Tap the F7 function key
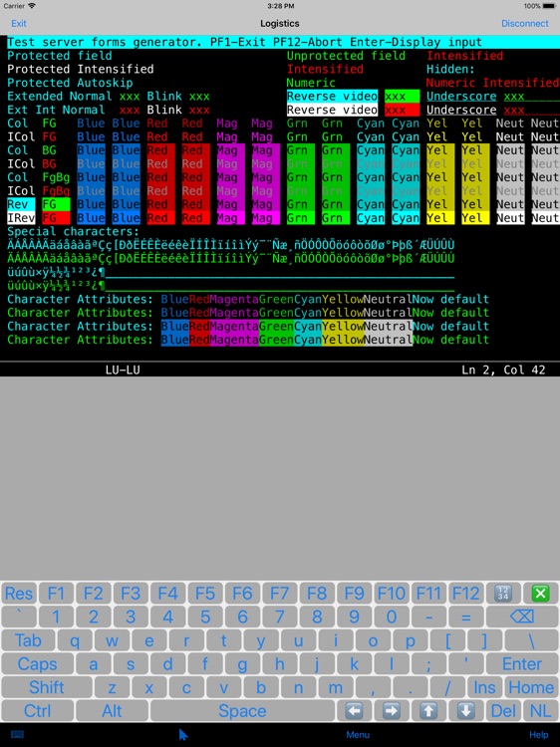 279,594
